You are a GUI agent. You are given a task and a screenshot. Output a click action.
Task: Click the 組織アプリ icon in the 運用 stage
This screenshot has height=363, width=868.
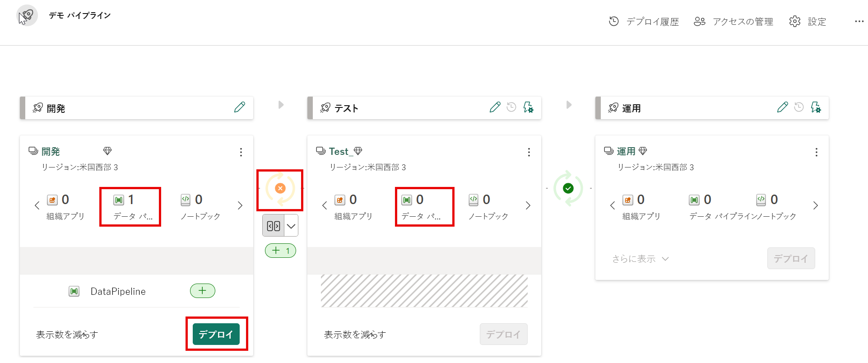pos(628,200)
